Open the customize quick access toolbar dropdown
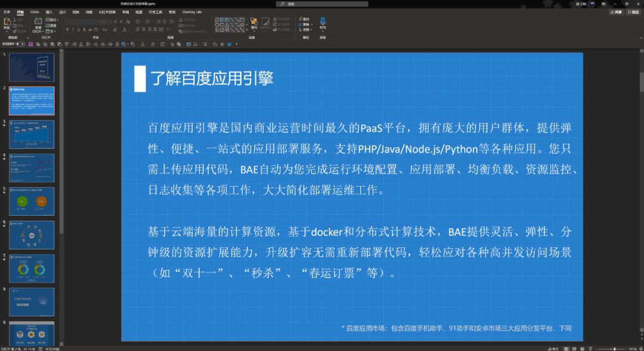Image resolution: width=644 pixels, height=351 pixels. (237, 44)
